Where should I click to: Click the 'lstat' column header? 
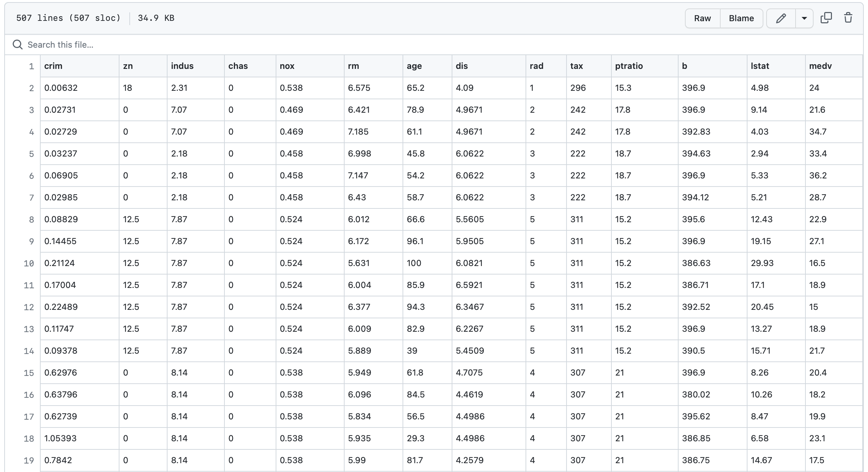760,66
